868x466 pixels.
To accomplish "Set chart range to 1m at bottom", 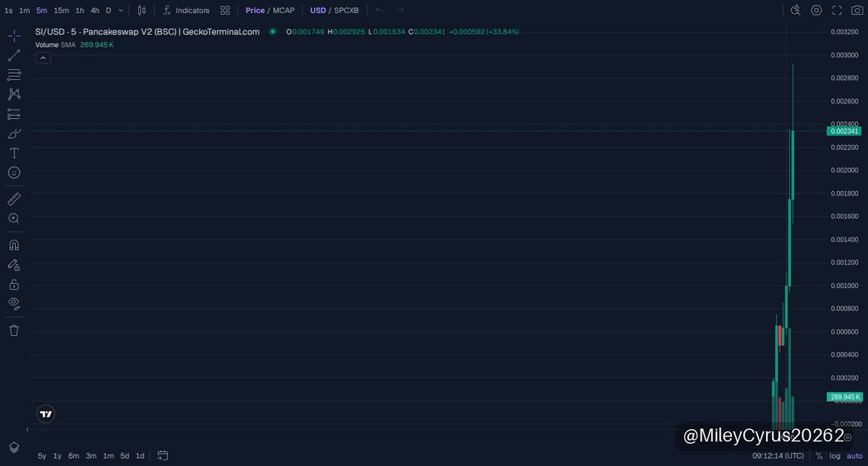I will click(x=109, y=456).
